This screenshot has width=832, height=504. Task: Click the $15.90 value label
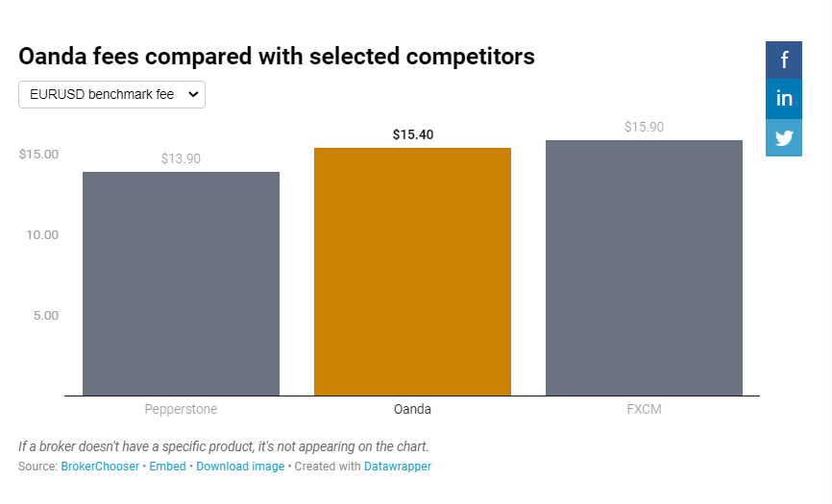point(644,127)
